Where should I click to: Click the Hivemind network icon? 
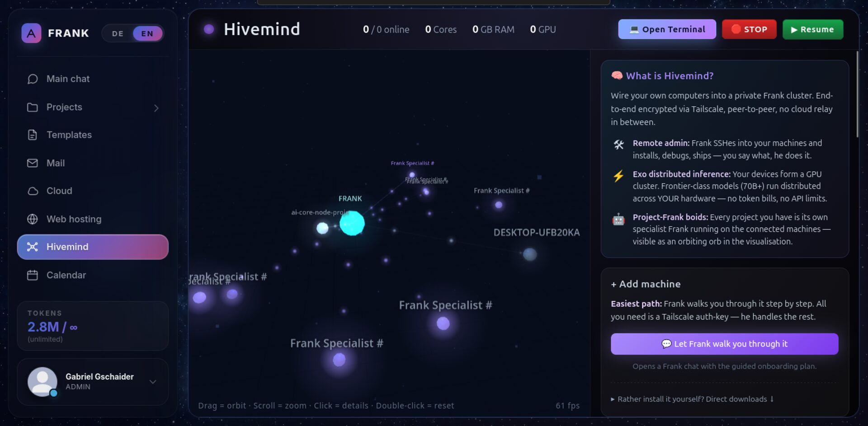(x=33, y=247)
